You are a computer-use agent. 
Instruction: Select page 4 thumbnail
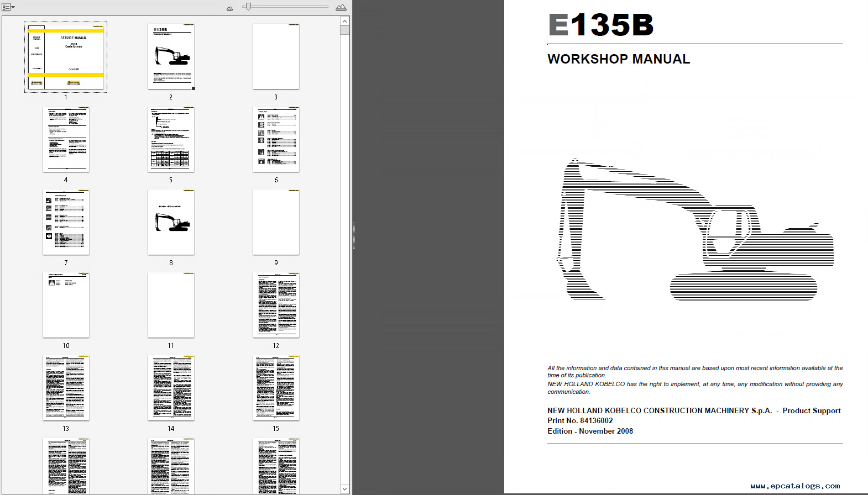pyautogui.click(x=66, y=139)
